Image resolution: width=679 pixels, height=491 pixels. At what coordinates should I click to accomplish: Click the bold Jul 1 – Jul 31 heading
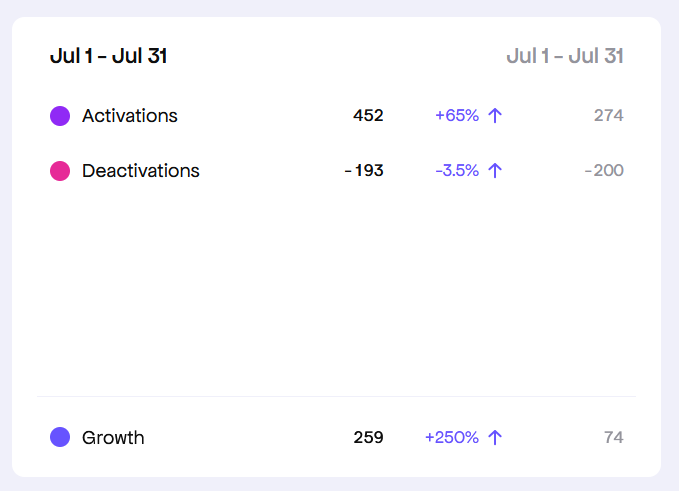pos(108,56)
